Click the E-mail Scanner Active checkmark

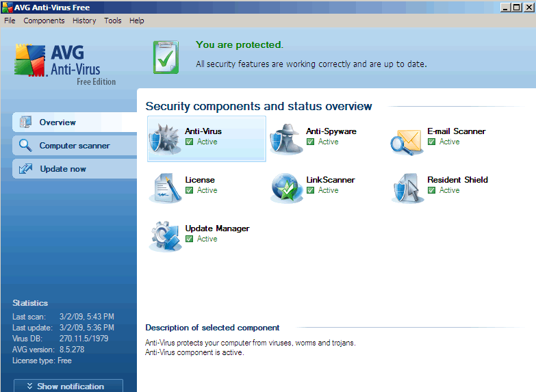(431, 142)
